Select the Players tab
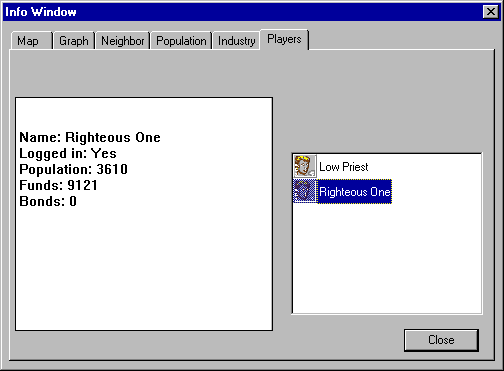The height and width of the screenshot is (371, 504). pos(284,39)
